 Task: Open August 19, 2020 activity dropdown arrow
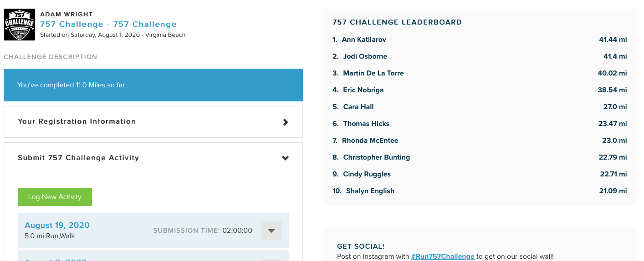coord(271,231)
